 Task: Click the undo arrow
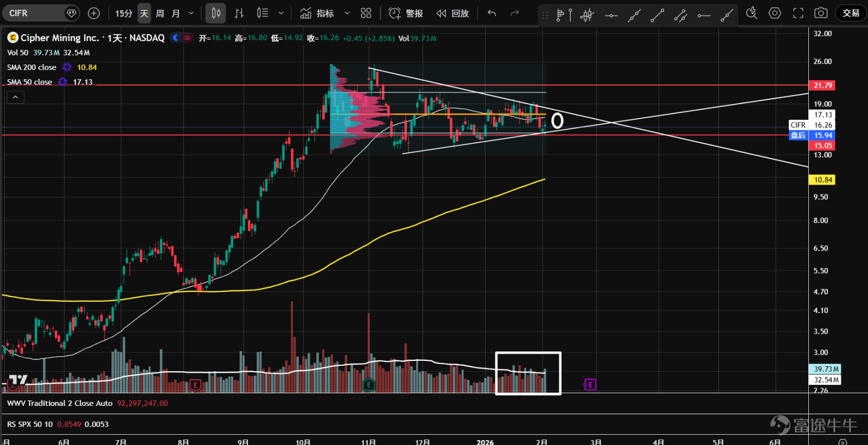tap(492, 13)
